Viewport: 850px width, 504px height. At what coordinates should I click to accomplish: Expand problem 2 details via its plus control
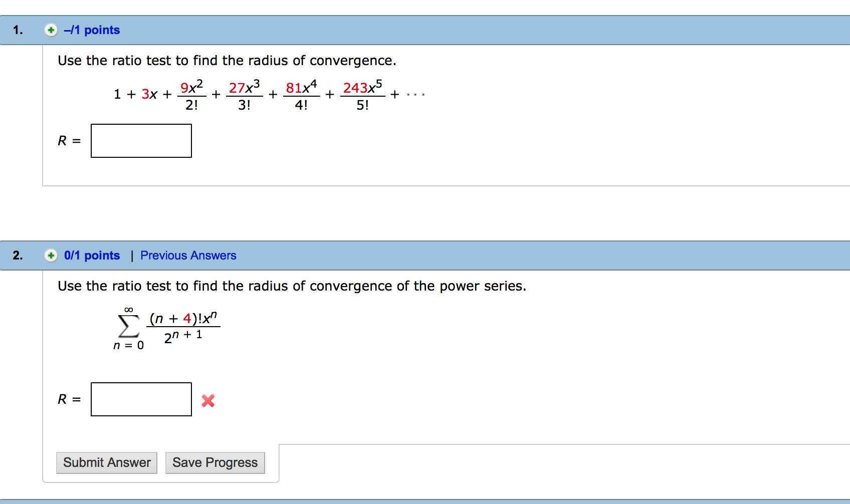point(52,256)
